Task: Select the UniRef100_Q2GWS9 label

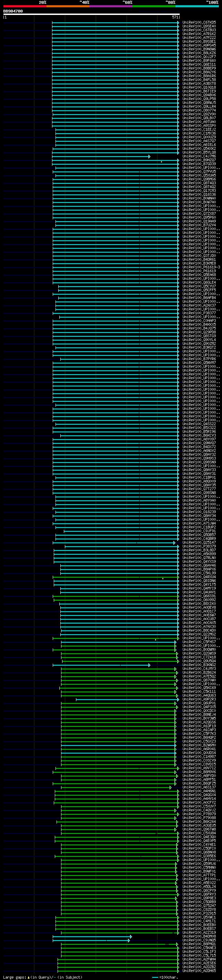Action: [x=199, y=653]
